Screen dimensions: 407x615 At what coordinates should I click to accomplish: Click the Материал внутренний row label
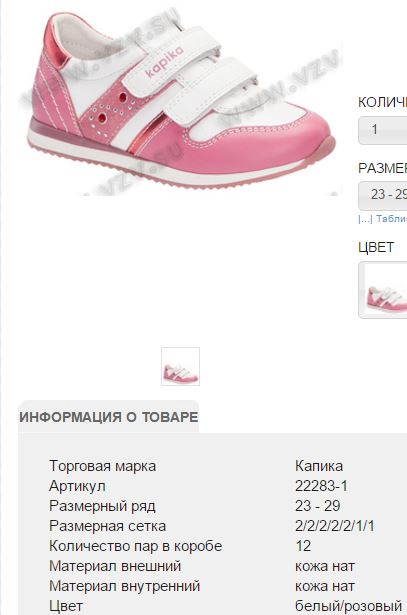[x=124, y=586]
